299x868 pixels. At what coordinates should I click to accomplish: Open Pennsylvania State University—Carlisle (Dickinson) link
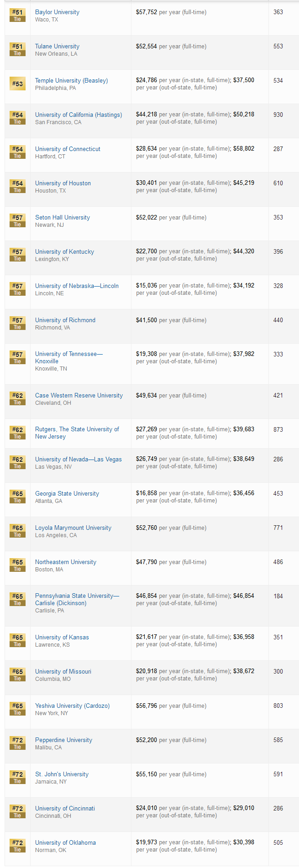point(77,599)
